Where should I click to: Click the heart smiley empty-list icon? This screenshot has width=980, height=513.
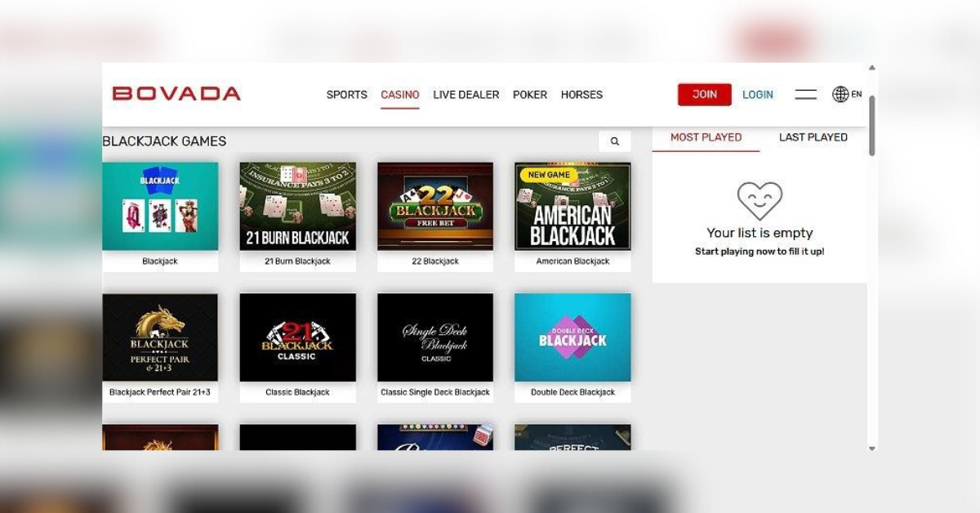coord(759,201)
